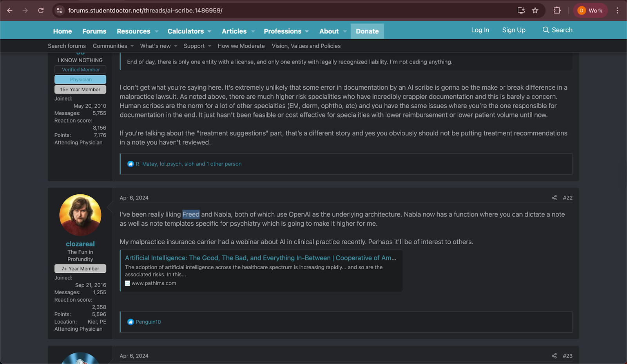Click the Donate button
627x364 pixels.
click(367, 31)
